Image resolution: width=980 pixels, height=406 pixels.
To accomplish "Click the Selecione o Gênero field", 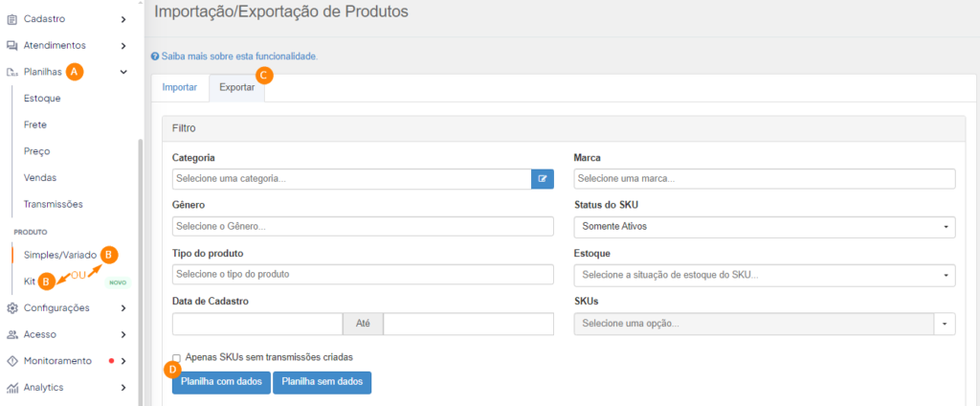I will 363,226.
